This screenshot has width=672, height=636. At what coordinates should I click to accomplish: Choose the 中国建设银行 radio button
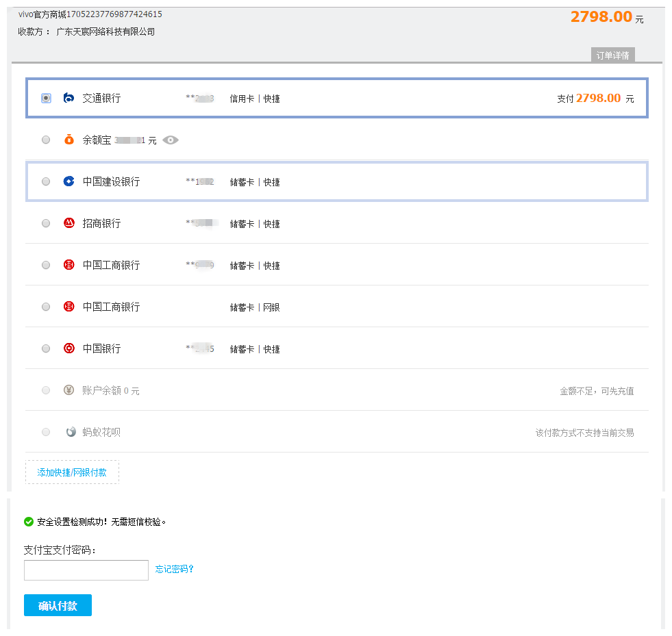(x=46, y=181)
